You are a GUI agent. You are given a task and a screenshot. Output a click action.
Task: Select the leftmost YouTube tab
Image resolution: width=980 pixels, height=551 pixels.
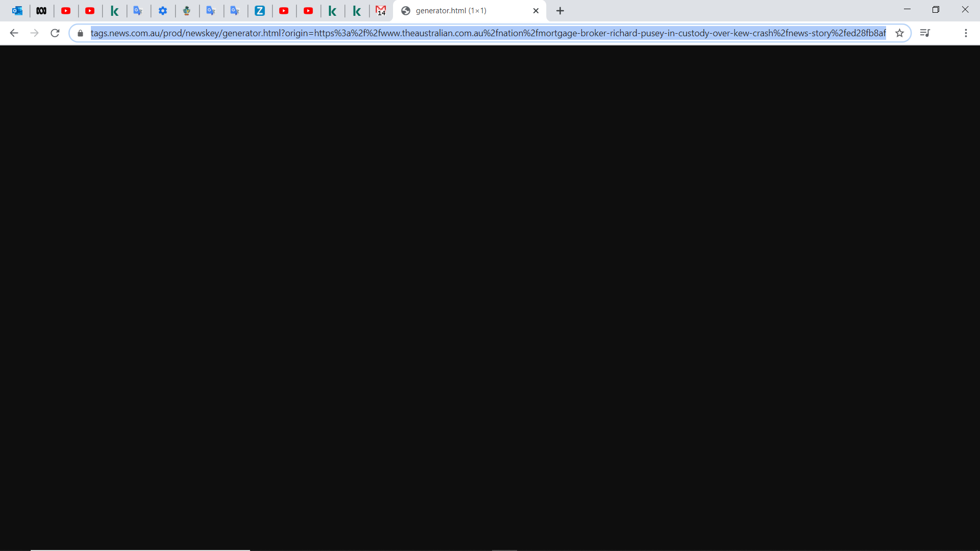[x=66, y=11]
